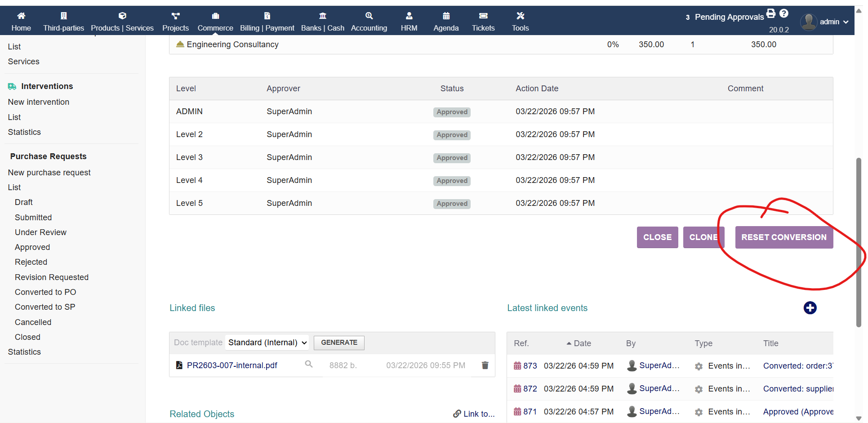The width and height of the screenshot is (868, 423).
Task: Click the Generate button
Action: coord(339,343)
